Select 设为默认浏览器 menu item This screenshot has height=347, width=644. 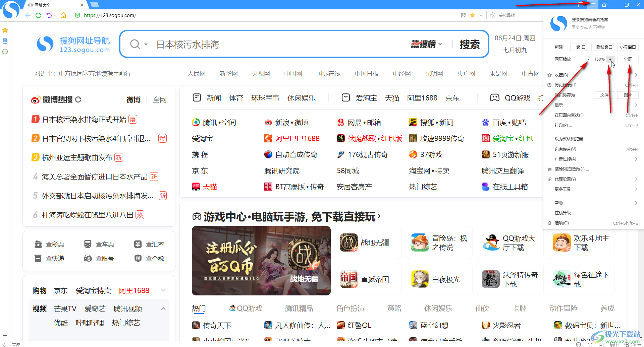click(x=593, y=139)
